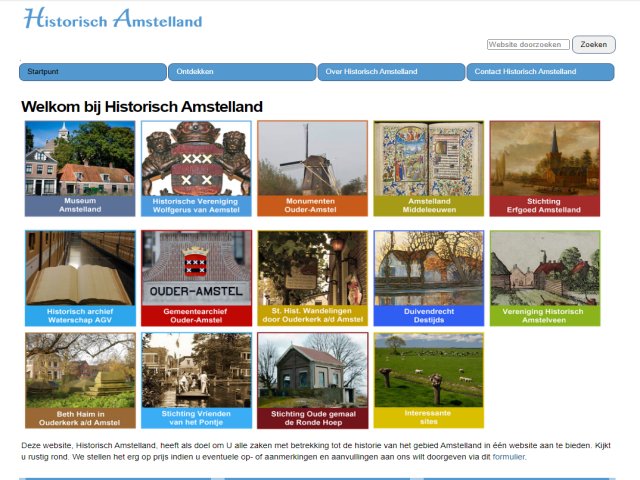Open the Stichting Erfgoed Amstelland tile
Image resolution: width=640 pixels, height=480 pixels.
(x=545, y=169)
